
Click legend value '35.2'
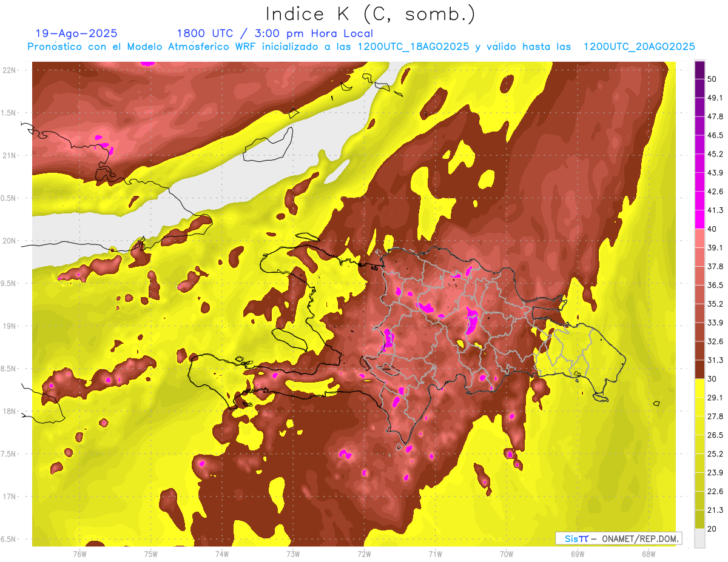(715, 304)
